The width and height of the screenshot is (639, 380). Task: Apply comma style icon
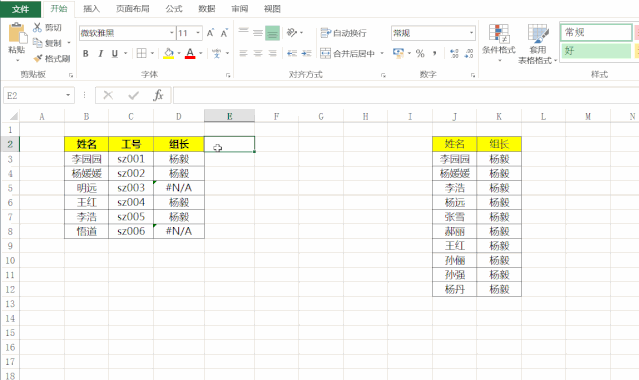point(434,53)
